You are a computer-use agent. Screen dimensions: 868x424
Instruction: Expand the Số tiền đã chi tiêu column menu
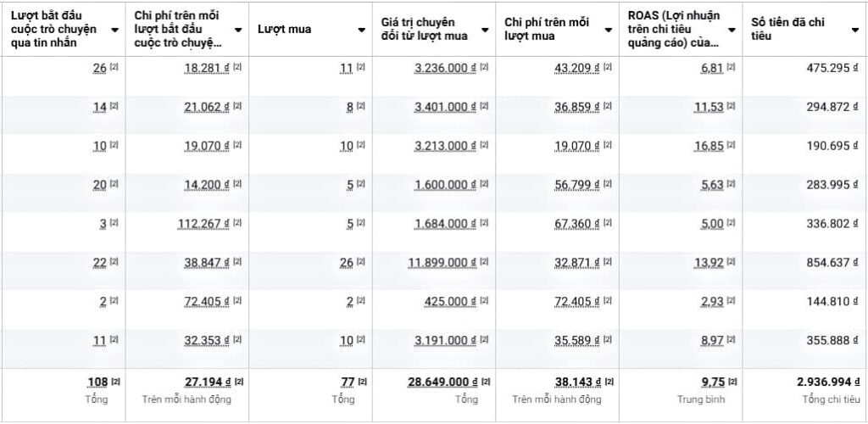pos(854,30)
